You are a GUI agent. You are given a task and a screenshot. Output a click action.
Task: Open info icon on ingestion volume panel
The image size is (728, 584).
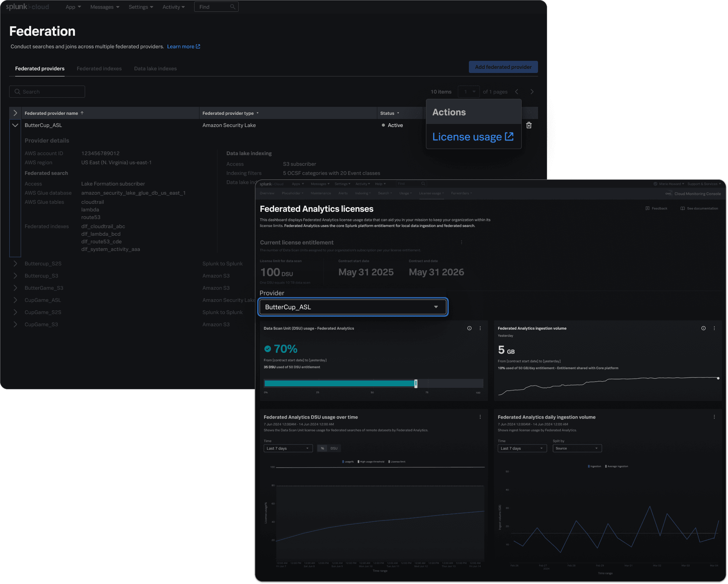(x=703, y=328)
